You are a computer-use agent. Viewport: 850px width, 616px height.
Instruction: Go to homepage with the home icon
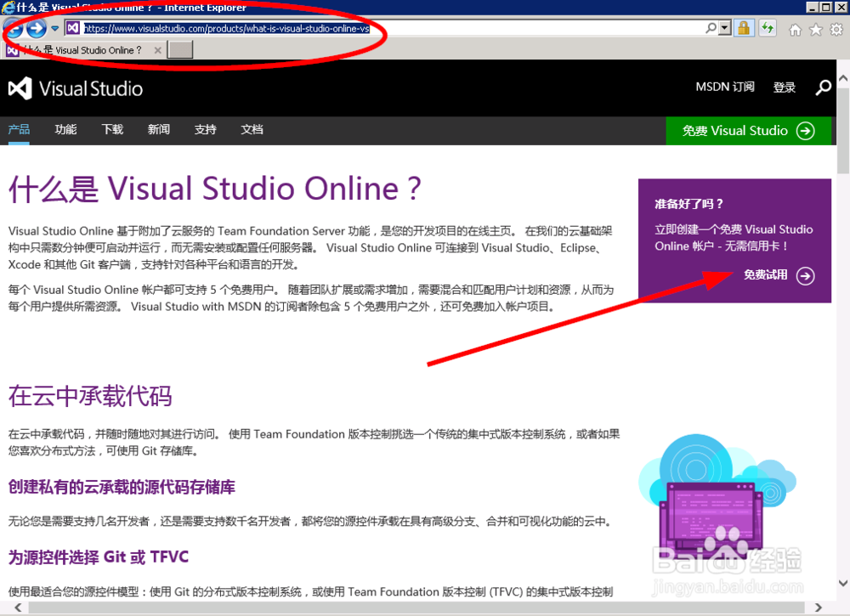point(795,27)
